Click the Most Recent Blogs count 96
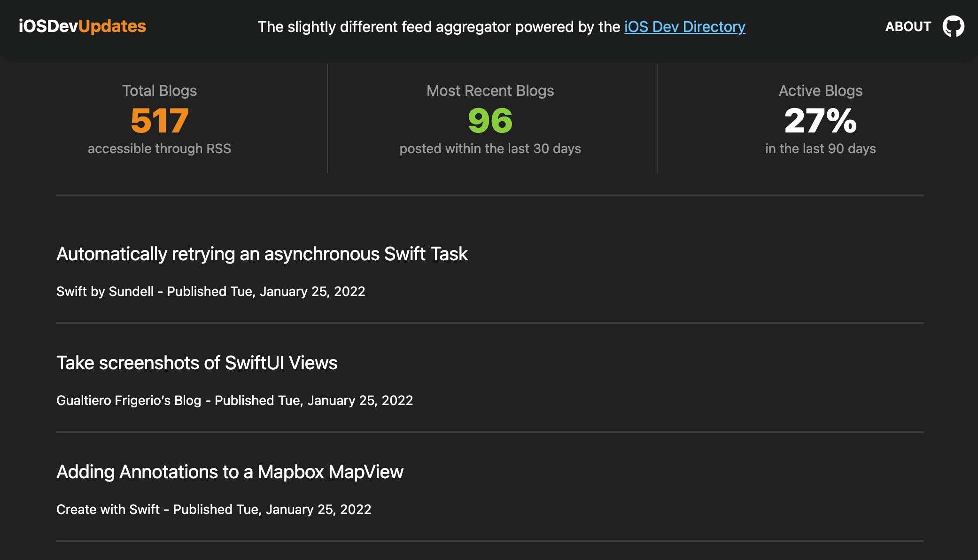Screen dimensions: 978x560 490,121
